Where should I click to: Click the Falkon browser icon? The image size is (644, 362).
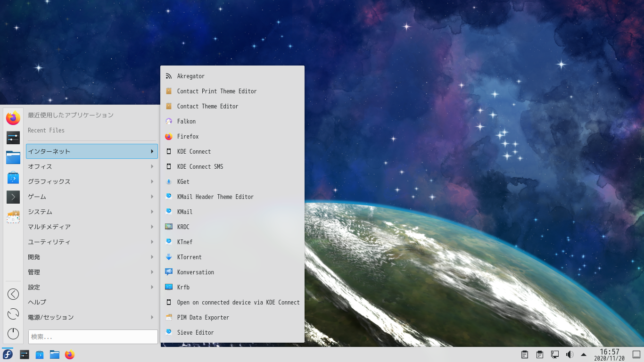pos(169,121)
